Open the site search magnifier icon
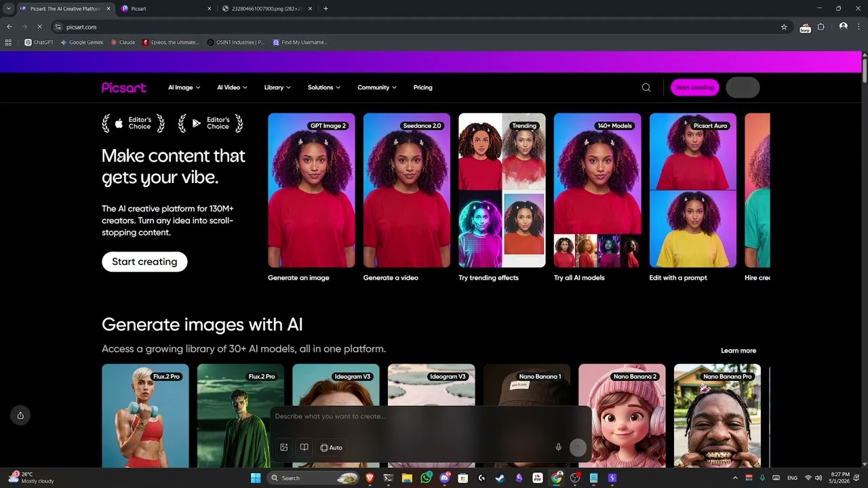The image size is (868, 488). click(646, 87)
